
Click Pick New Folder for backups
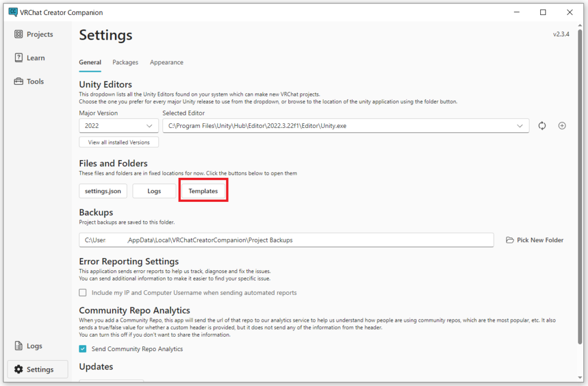point(535,240)
